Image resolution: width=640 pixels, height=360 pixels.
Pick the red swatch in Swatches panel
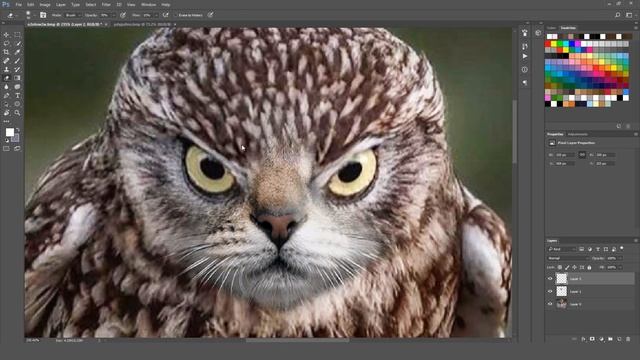(547, 44)
